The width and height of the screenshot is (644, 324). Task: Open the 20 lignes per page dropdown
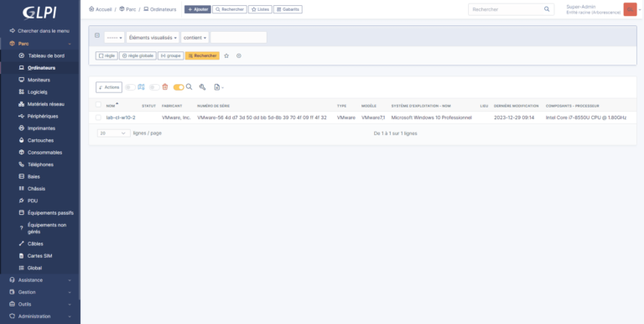click(x=114, y=133)
